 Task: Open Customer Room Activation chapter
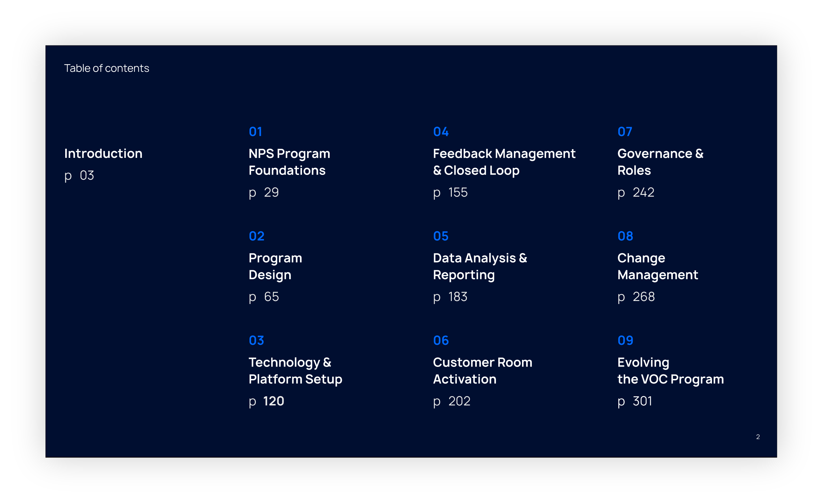[483, 371]
